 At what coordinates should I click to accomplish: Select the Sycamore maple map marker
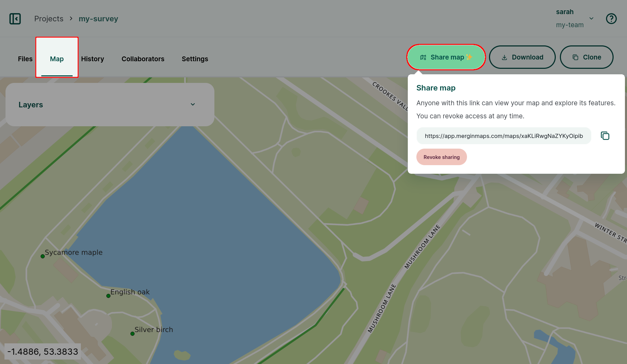43,256
